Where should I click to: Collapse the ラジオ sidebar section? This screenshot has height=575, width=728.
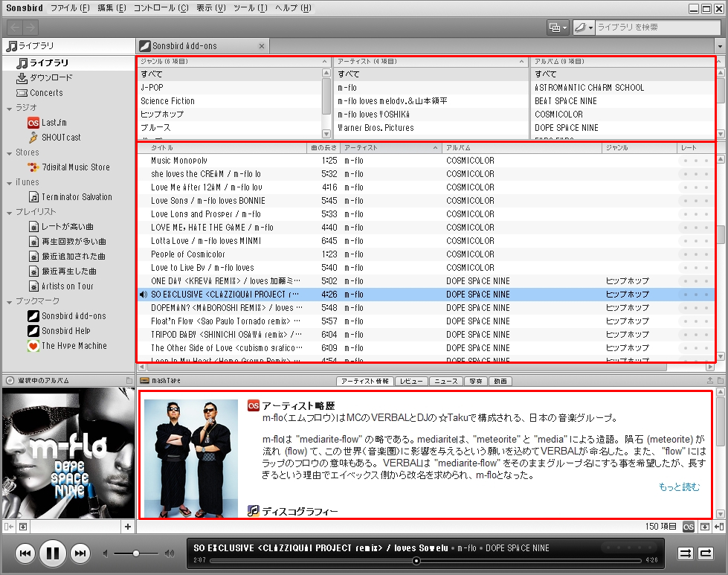click(9, 109)
